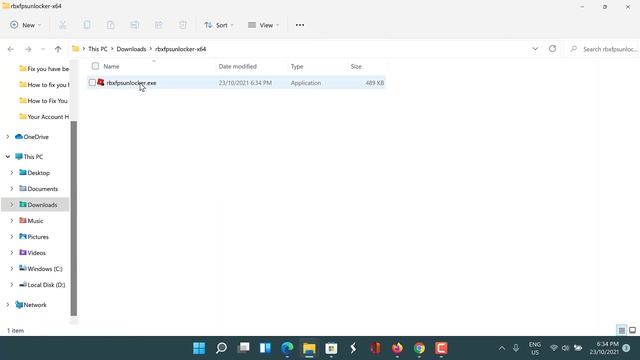640x360 pixels.
Task: Open the clock and date flyout
Action: click(604, 348)
